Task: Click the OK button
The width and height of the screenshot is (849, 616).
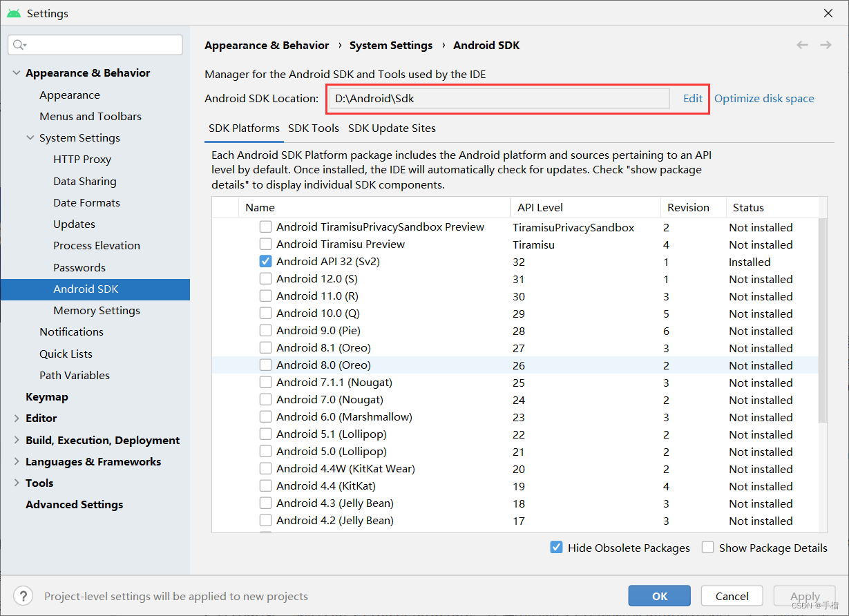Action: (x=660, y=596)
